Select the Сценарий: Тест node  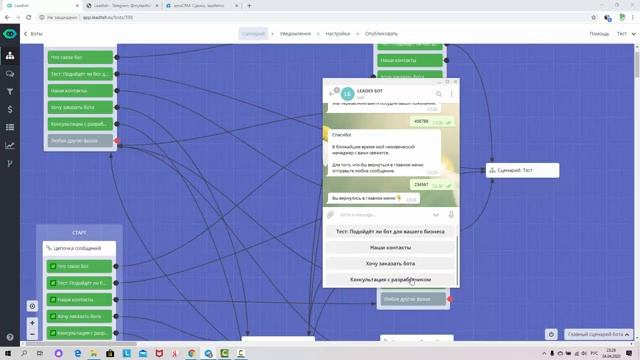point(522,170)
